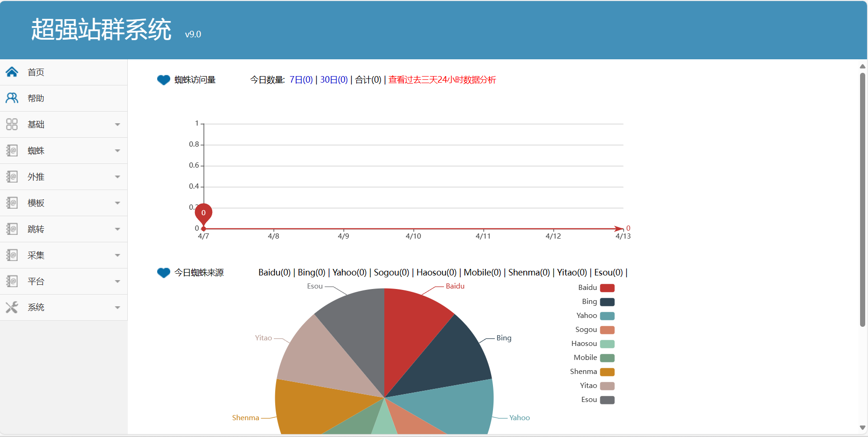Viewport: 868px width, 437px height.
Task: Click the 4/10 date axis label
Action: pyautogui.click(x=413, y=236)
